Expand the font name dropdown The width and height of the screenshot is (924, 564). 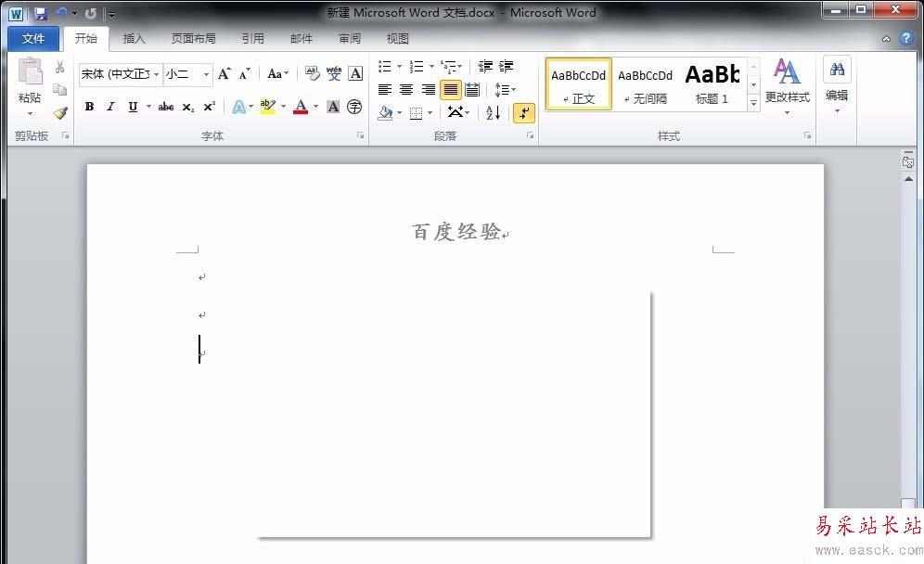point(156,74)
